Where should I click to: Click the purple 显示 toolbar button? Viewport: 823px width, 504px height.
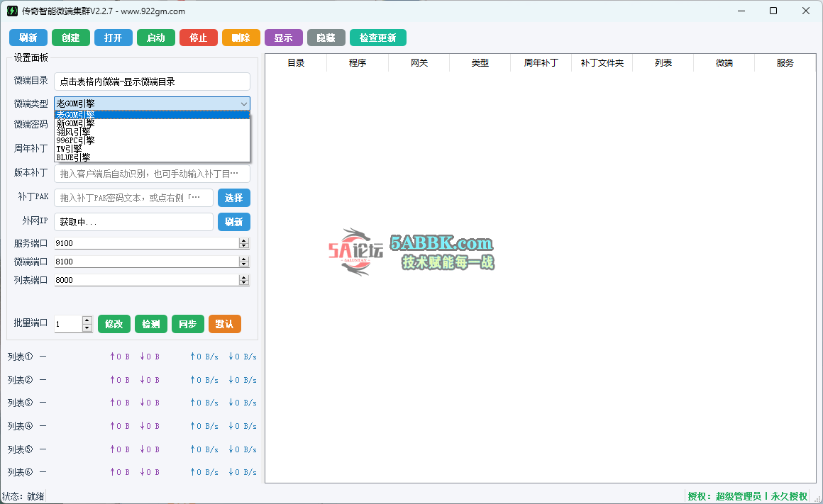[x=283, y=38]
